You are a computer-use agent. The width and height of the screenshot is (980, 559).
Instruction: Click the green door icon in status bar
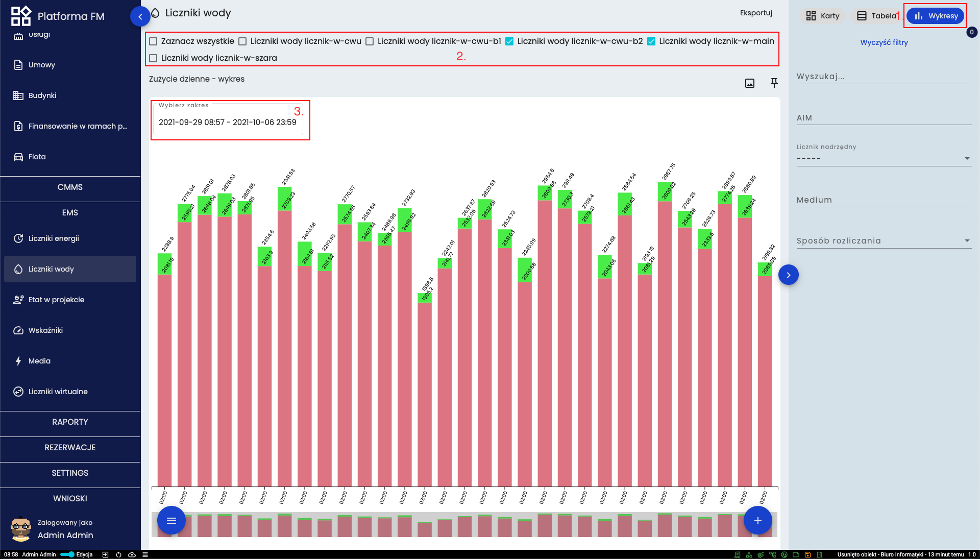pos(819,554)
